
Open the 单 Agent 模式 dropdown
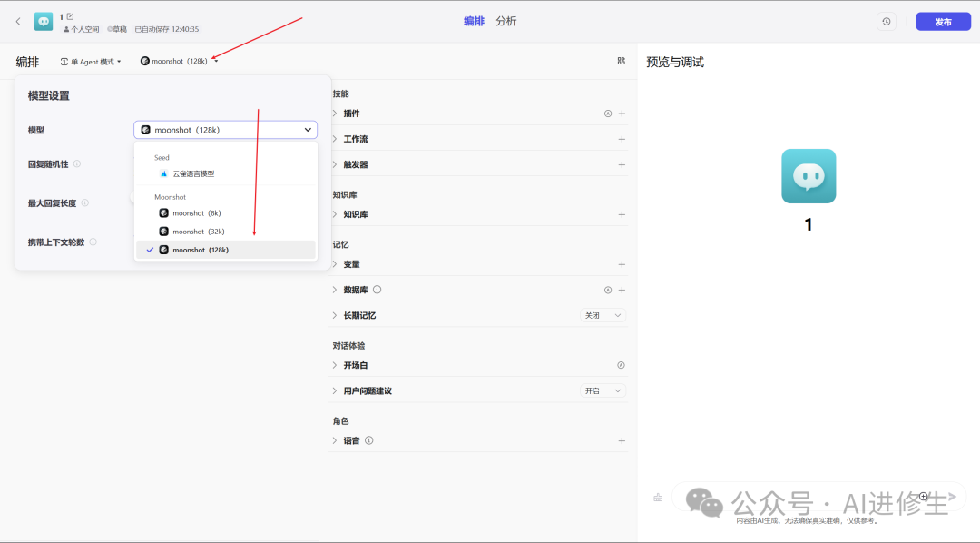(x=91, y=62)
